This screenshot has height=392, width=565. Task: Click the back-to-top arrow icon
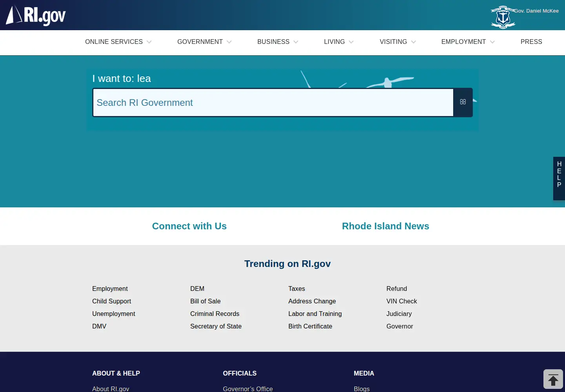click(553, 379)
